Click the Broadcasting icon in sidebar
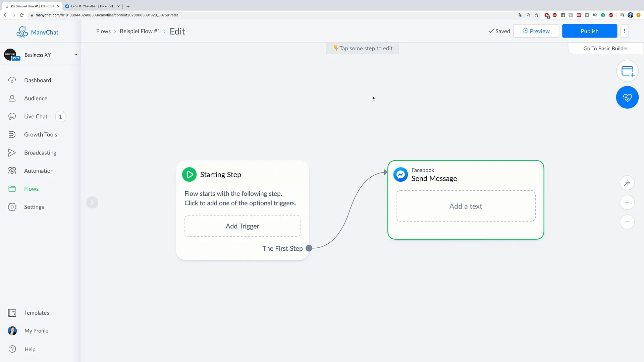 [12, 152]
